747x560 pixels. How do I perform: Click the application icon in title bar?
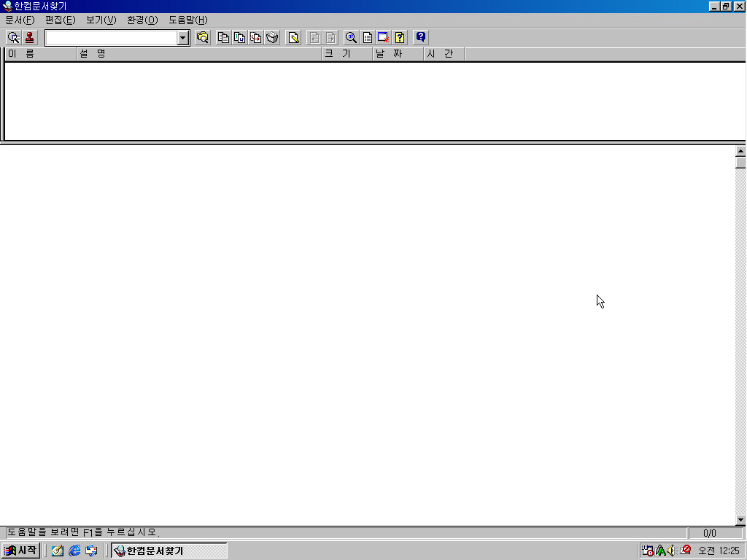(x=7, y=7)
